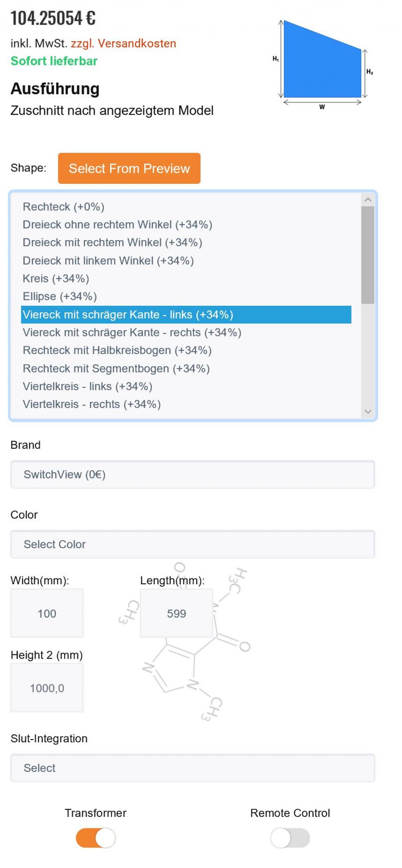
Task: Choose Rechteck mit Halbkreisbogen option
Action: (117, 350)
